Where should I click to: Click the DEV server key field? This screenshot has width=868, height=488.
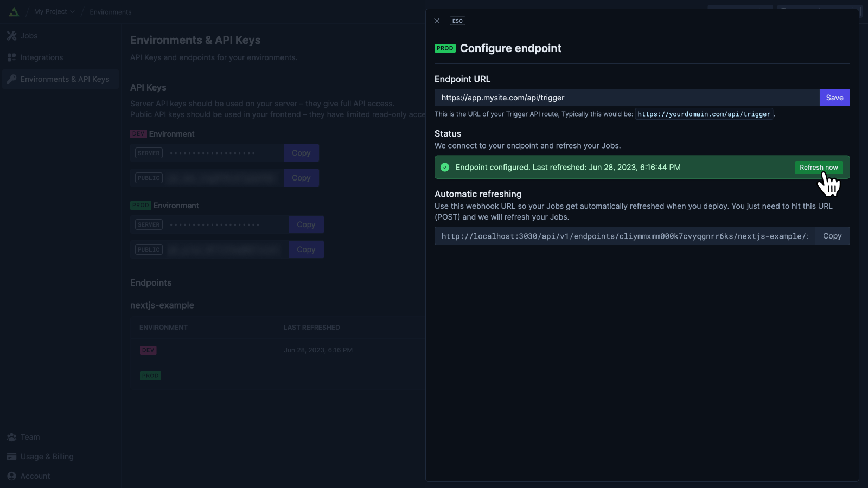(x=207, y=153)
